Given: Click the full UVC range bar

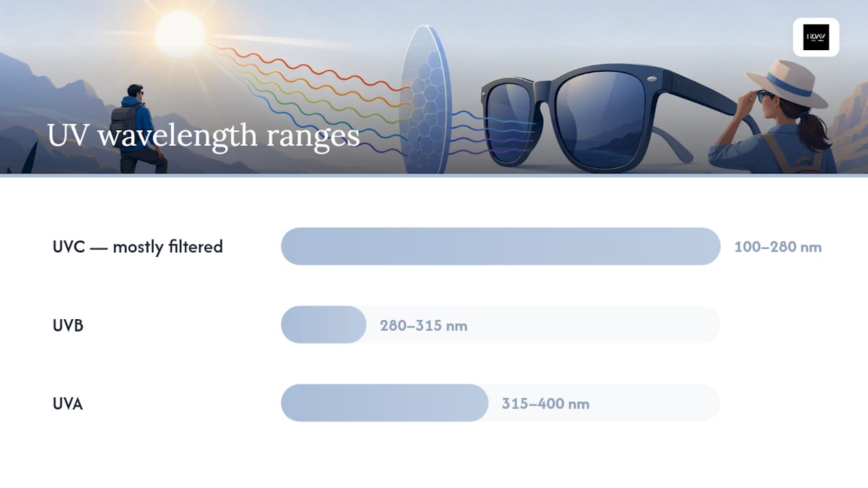Looking at the screenshot, I should click(500, 246).
